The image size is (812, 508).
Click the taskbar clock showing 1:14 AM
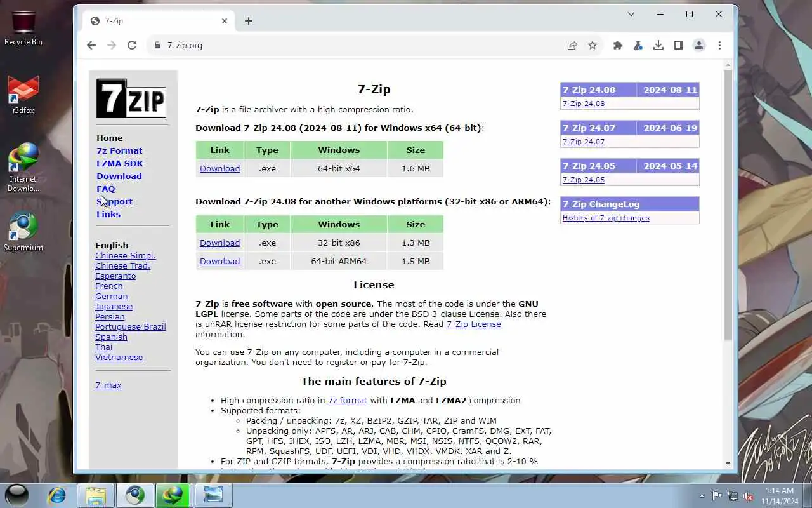pyautogui.click(x=780, y=496)
